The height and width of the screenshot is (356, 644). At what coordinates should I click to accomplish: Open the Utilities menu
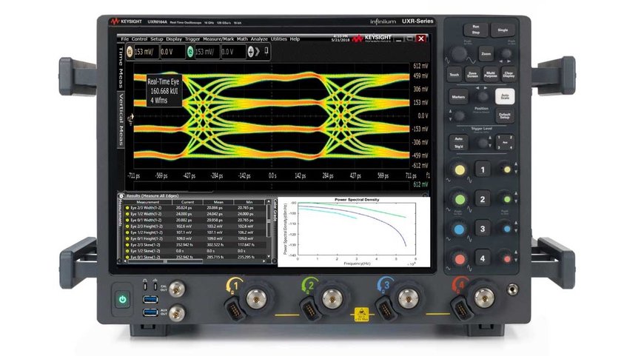pos(279,39)
